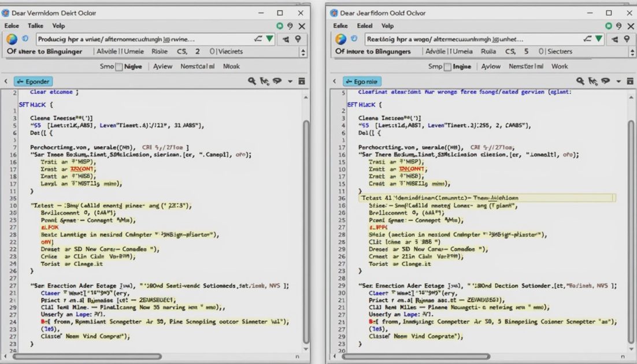The image size is (637, 364).
Task: Open the green triangle dropdown in left address field
Action: tap(269, 39)
